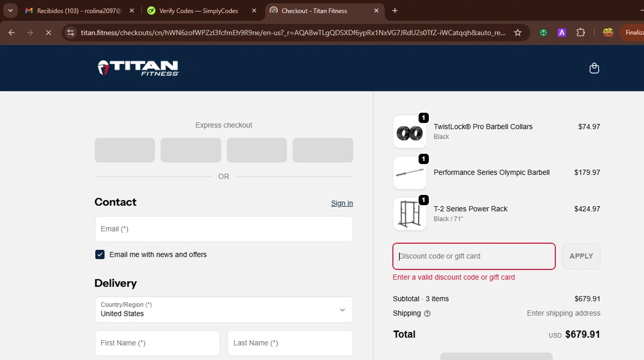Click the 'Enter shipping address' text

click(564, 313)
